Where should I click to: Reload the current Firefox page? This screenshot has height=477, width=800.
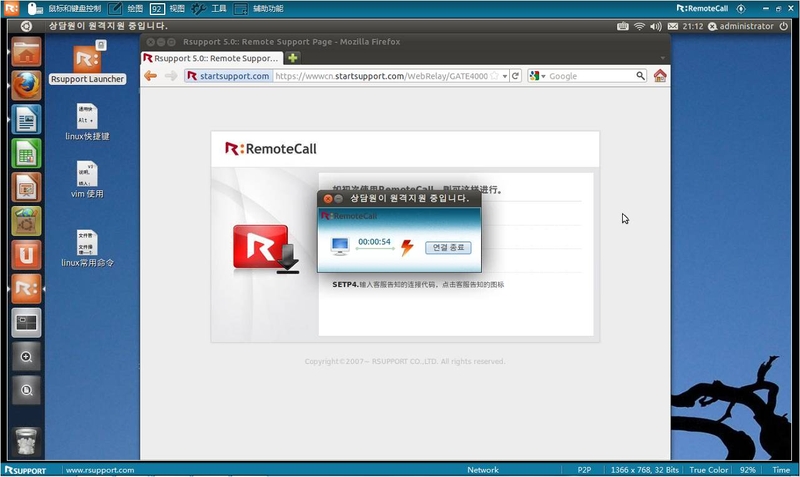515,76
